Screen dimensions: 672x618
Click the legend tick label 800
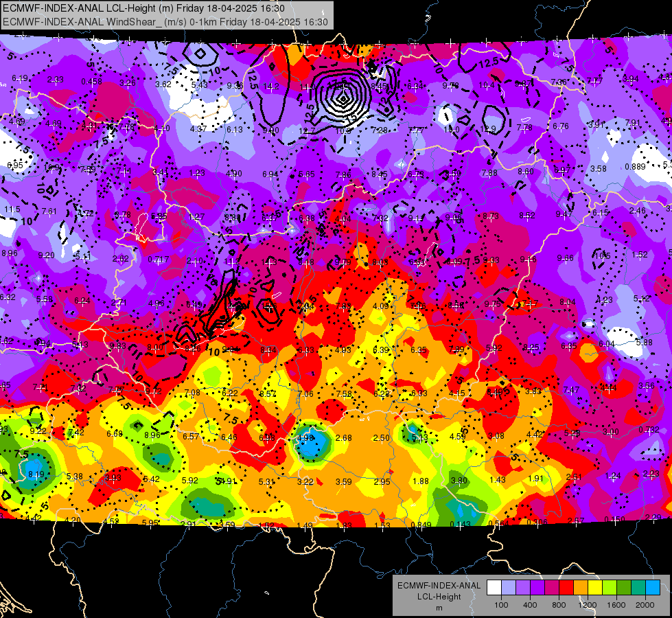coord(559,605)
